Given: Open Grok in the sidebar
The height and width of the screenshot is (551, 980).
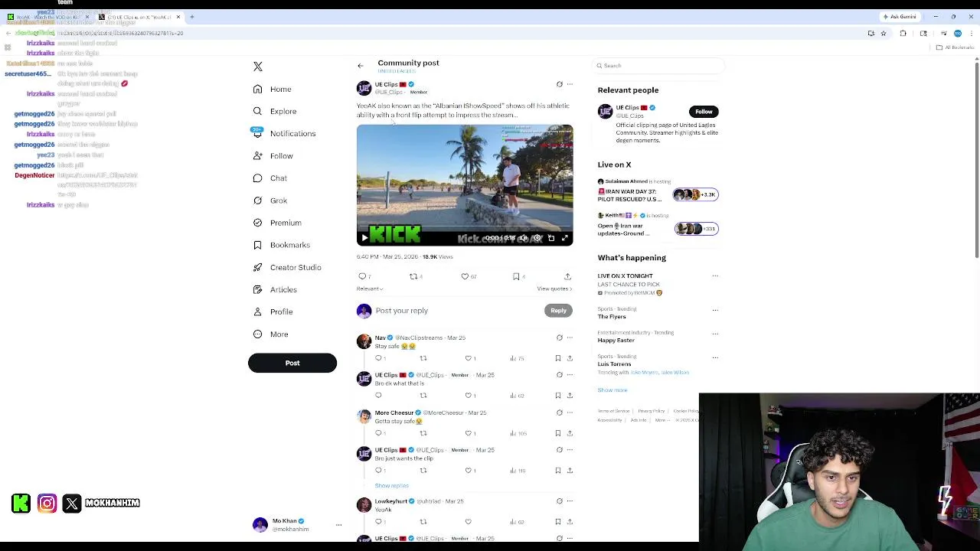Looking at the screenshot, I should coord(269,201).
